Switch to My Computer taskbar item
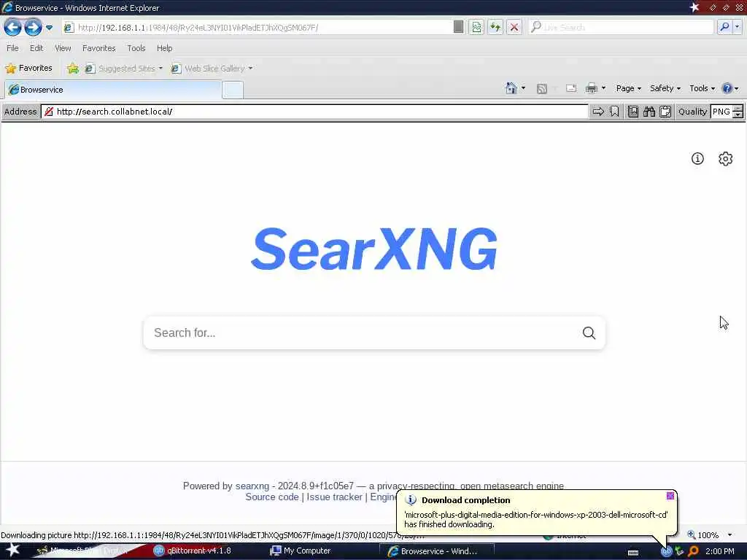The image size is (747, 560). coord(301,551)
